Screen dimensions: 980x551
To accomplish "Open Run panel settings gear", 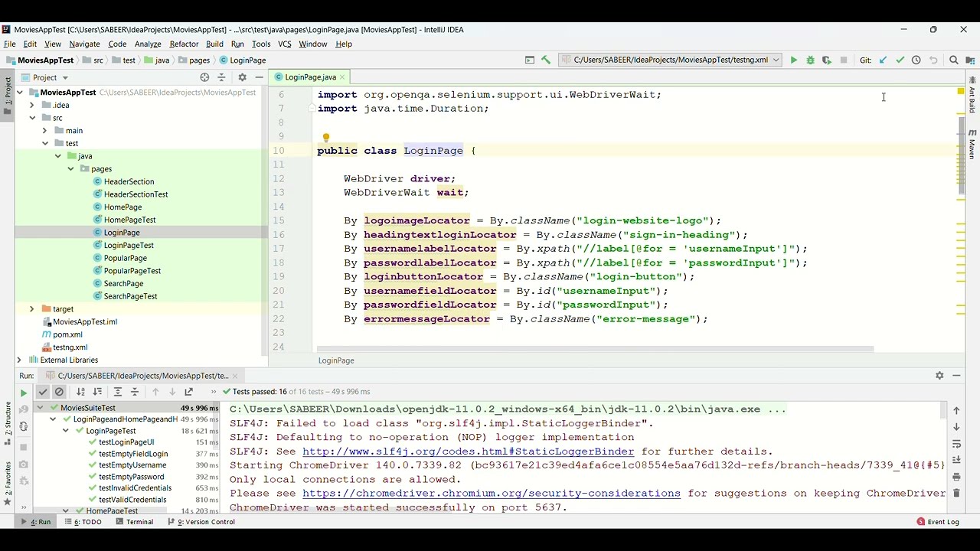I will (939, 376).
